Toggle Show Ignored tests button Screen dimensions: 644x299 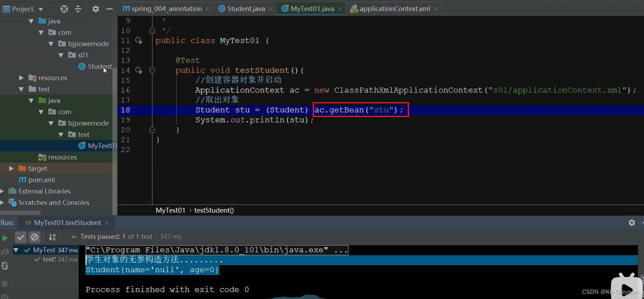[34, 237]
